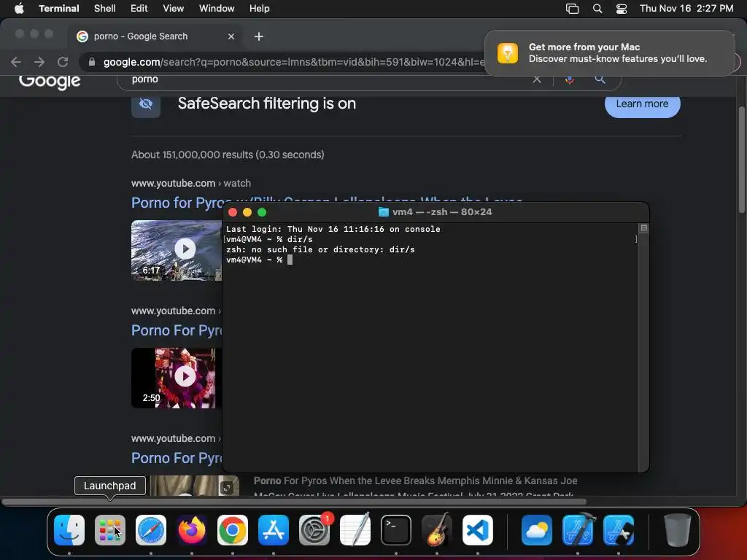Image resolution: width=747 pixels, height=560 pixels.
Task: Open the third Porno For Pyros result title
Action: 177,458
